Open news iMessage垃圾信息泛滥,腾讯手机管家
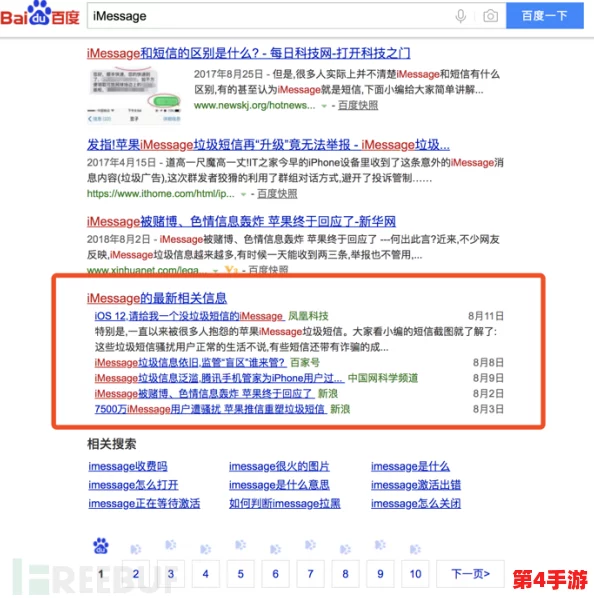Viewport: 594px width, 598px height. pyautogui.click(x=218, y=378)
